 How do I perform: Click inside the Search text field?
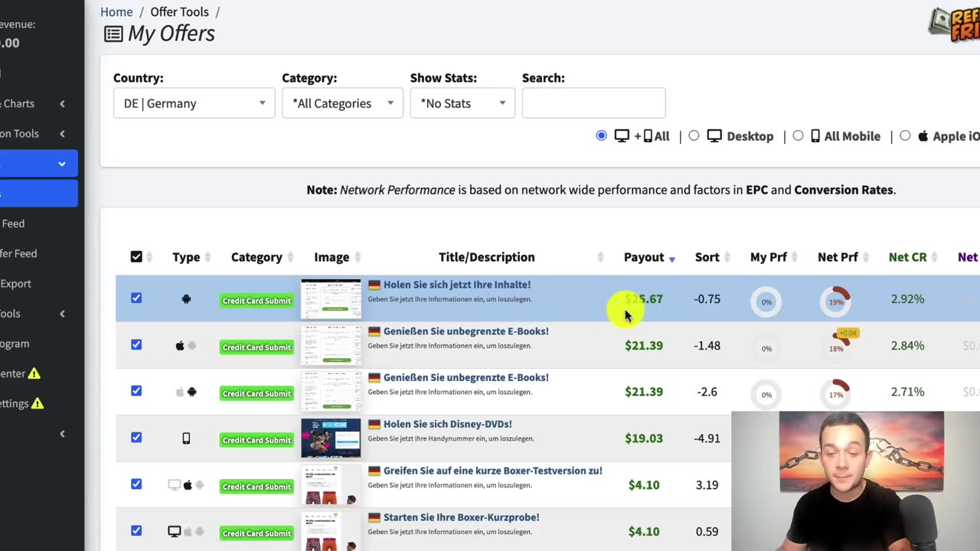[593, 103]
